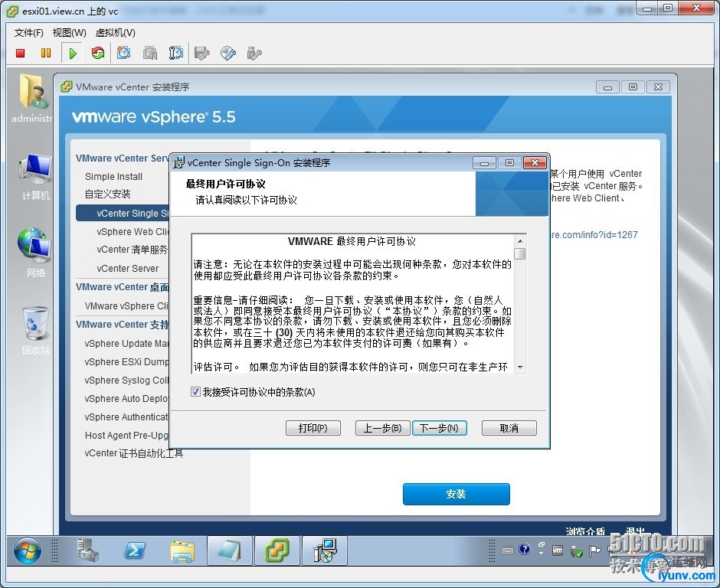Viewport: 720px width, 588px height.
Task: Click the revert to snapshot toolbar icon
Action: click(x=149, y=54)
